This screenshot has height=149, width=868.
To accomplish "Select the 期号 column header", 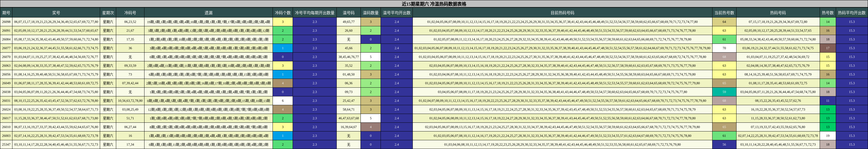I will click(6, 13).
